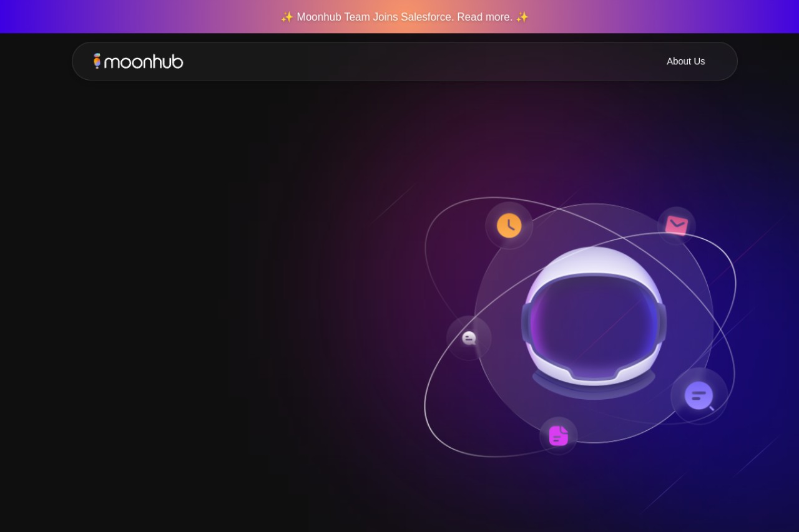The image size is (799, 532).
Task: Click the orange clock icon
Action: click(509, 226)
